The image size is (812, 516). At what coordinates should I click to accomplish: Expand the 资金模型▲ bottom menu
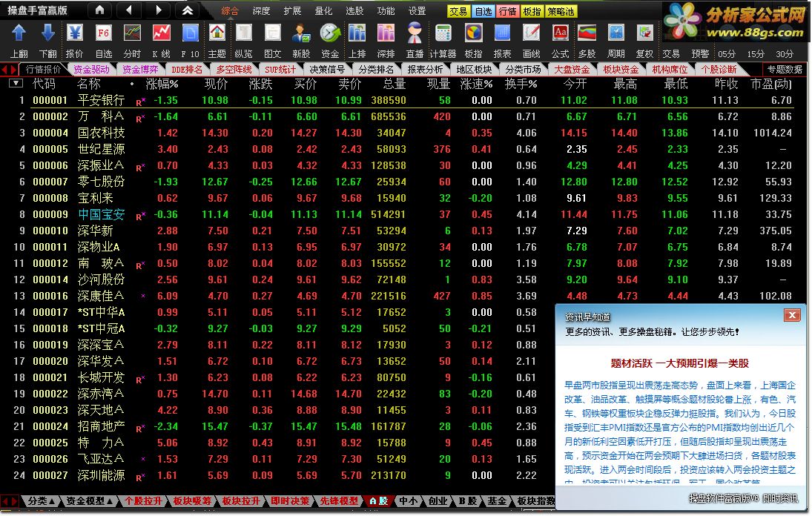tap(90, 501)
